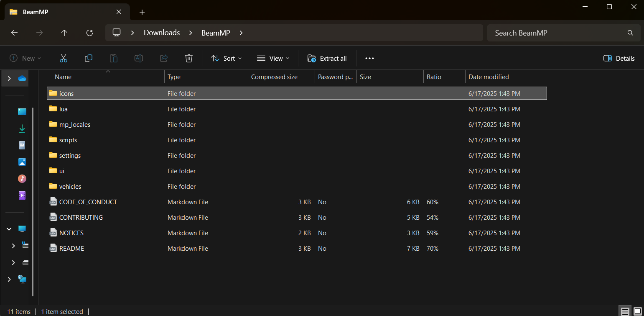The image size is (644, 316).
Task: Expand chevron after the This PC monitor icon
Action: pyautogui.click(x=132, y=33)
